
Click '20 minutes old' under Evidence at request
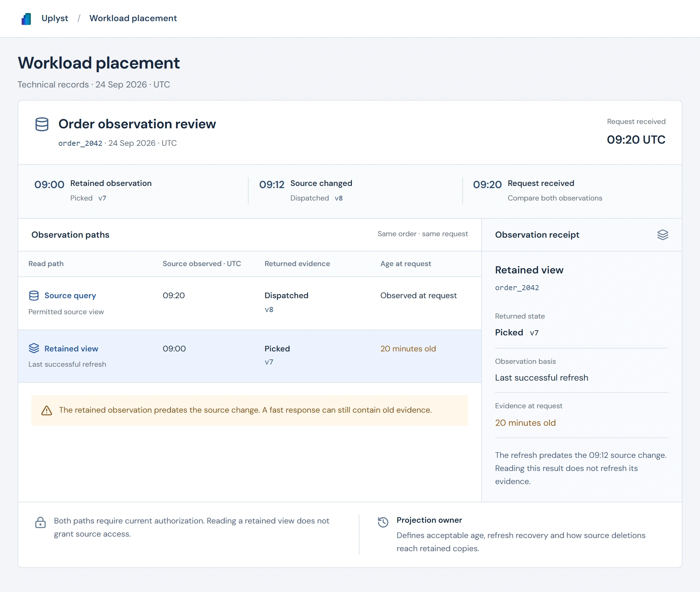point(525,423)
